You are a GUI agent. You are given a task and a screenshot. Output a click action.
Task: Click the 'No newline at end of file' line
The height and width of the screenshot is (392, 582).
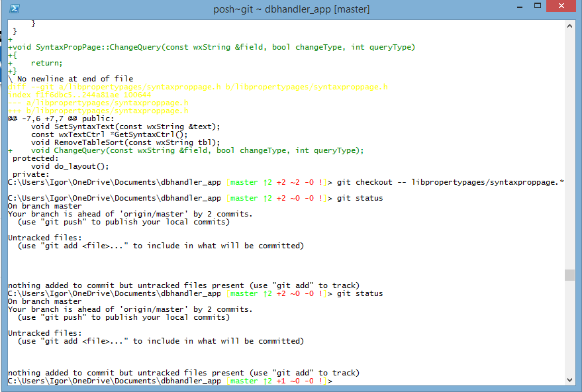coord(71,79)
